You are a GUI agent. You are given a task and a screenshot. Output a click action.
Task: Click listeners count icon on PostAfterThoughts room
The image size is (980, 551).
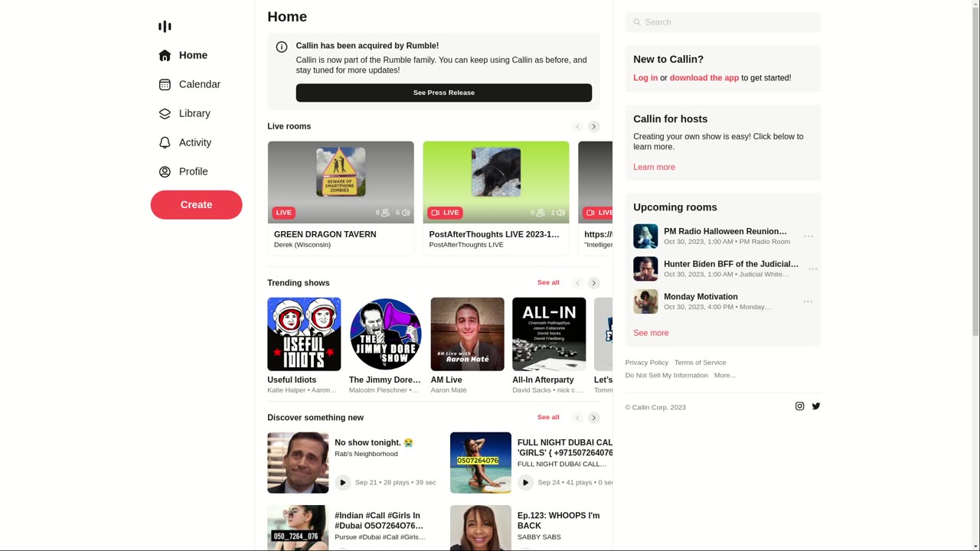[541, 213]
